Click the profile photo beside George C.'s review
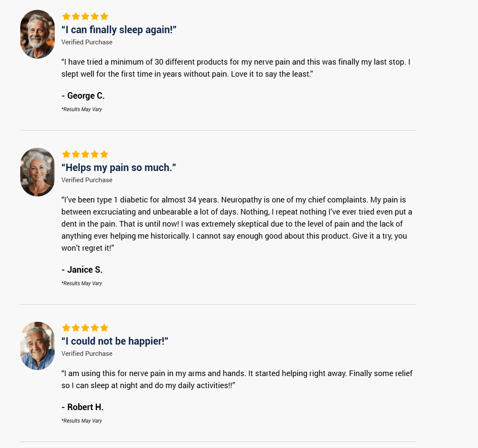The image size is (478, 448). [37, 34]
